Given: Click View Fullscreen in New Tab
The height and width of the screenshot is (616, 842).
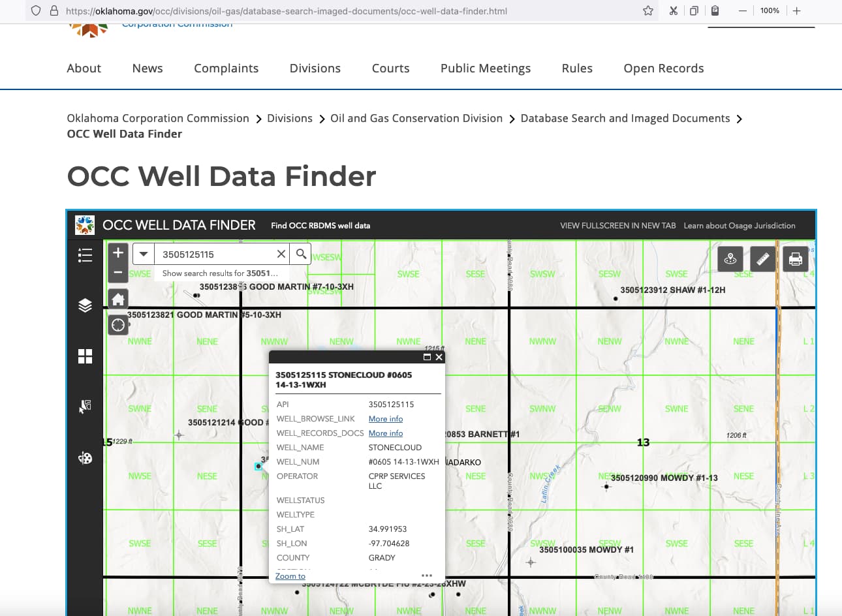Looking at the screenshot, I should click(618, 226).
